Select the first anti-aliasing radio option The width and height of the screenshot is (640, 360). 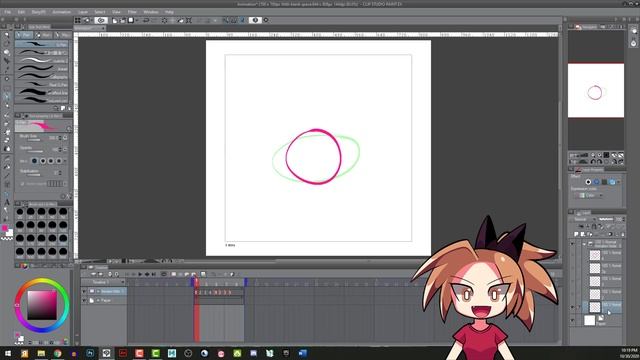34,161
